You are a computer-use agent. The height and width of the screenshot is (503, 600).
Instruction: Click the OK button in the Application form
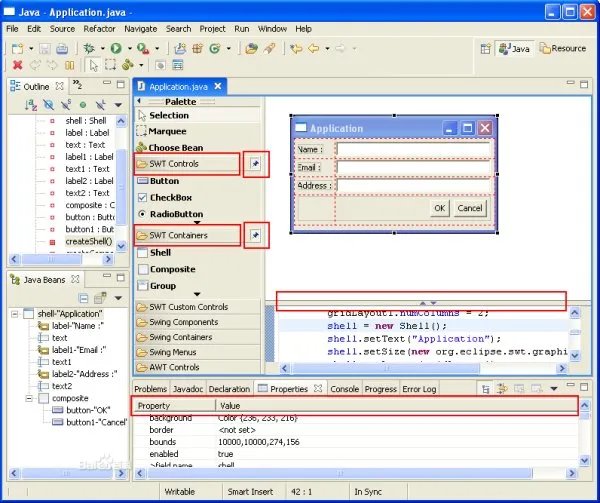click(439, 208)
